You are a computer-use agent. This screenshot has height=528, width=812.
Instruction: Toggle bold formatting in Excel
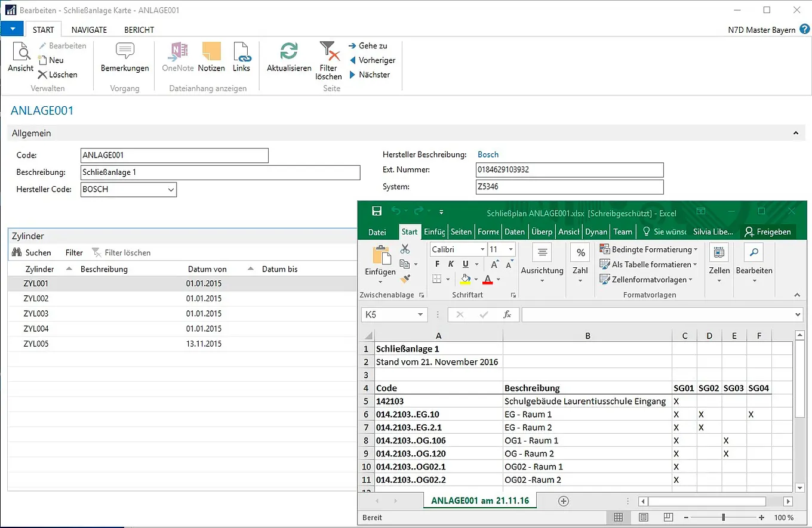[438, 264]
